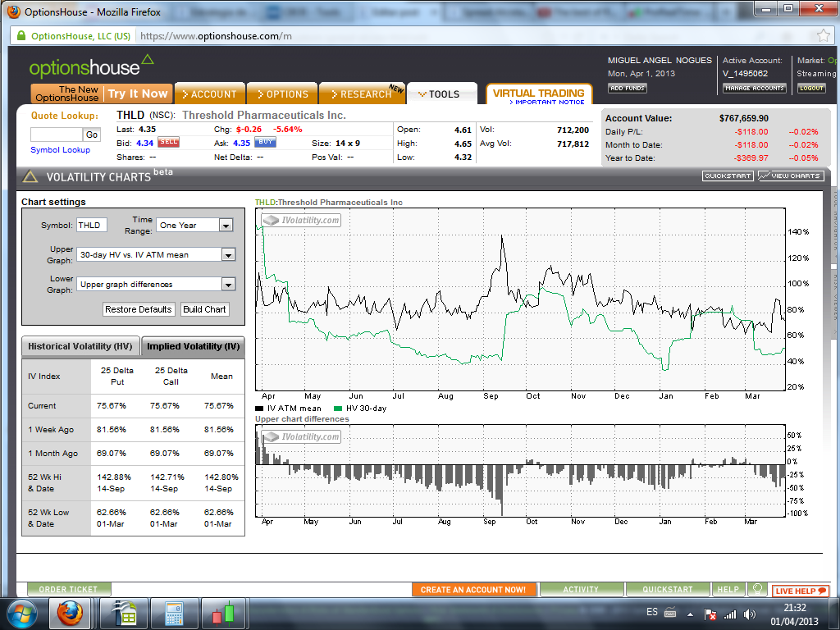The height and width of the screenshot is (630, 840).
Task: Click the OptionsHouse logo
Action: pos(90,66)
